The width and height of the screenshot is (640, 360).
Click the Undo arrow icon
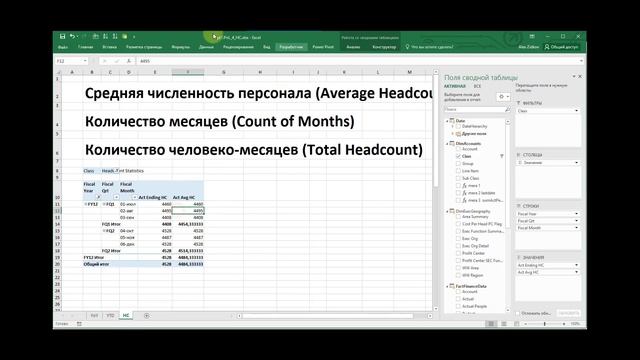(72, 36)
